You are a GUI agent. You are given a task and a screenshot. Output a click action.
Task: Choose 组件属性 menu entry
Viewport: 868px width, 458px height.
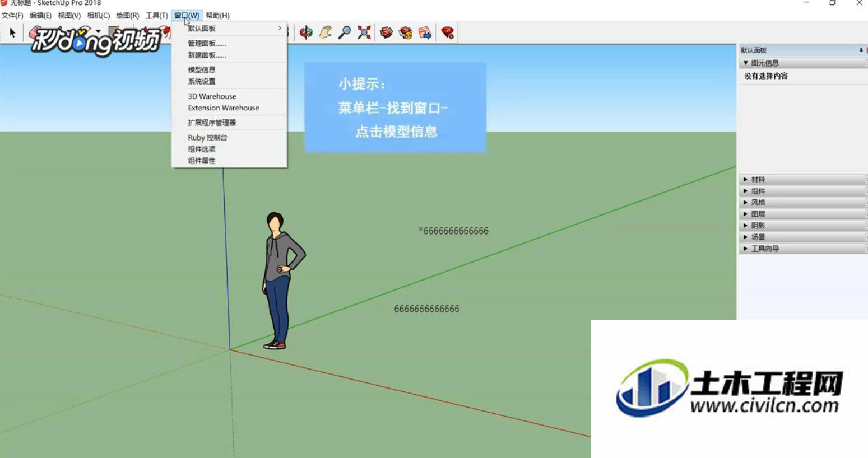[229, 161]
